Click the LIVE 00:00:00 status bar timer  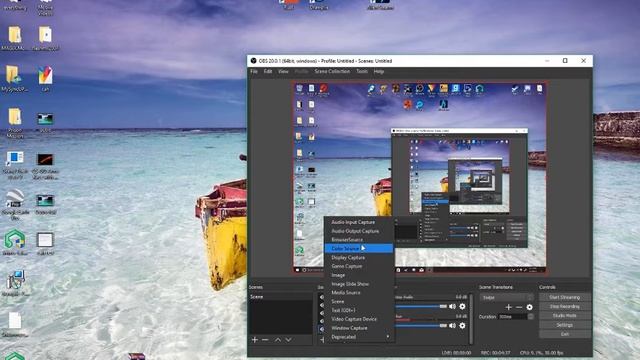click(x=456, y=353)
